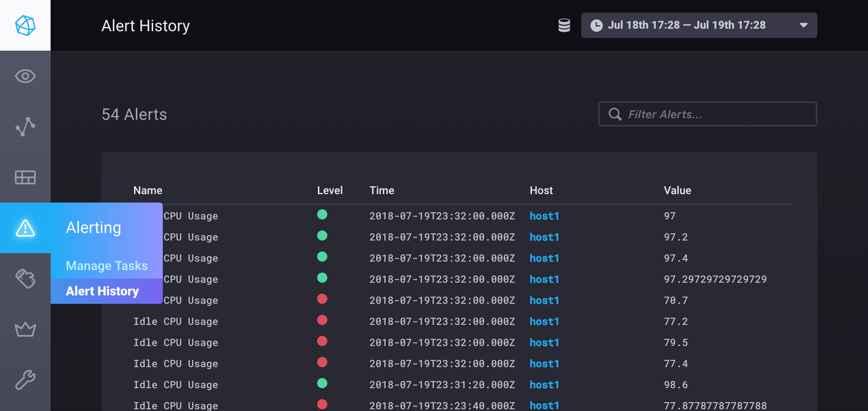
Task: Open the Data Explorer graph icon
Action: point(25,127)
